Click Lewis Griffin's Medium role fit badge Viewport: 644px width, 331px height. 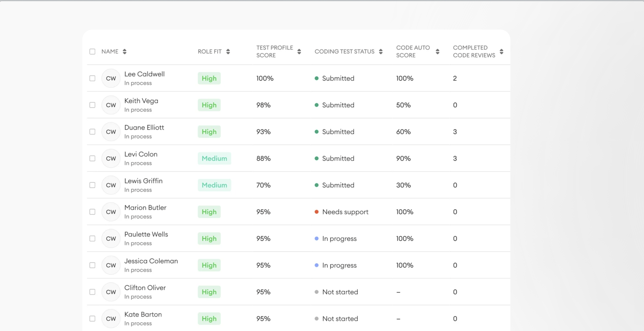(214, 185)
